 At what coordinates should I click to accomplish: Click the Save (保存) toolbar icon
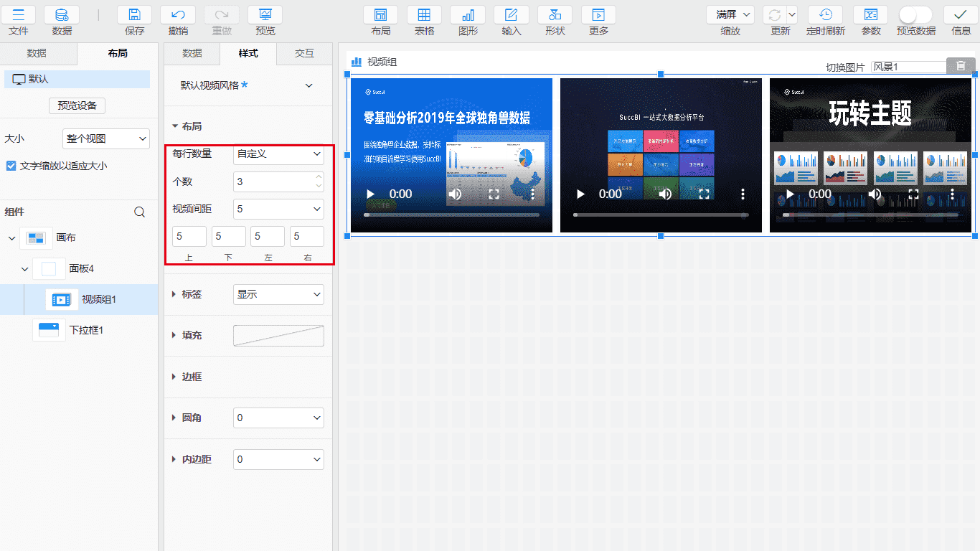[134, 15]
